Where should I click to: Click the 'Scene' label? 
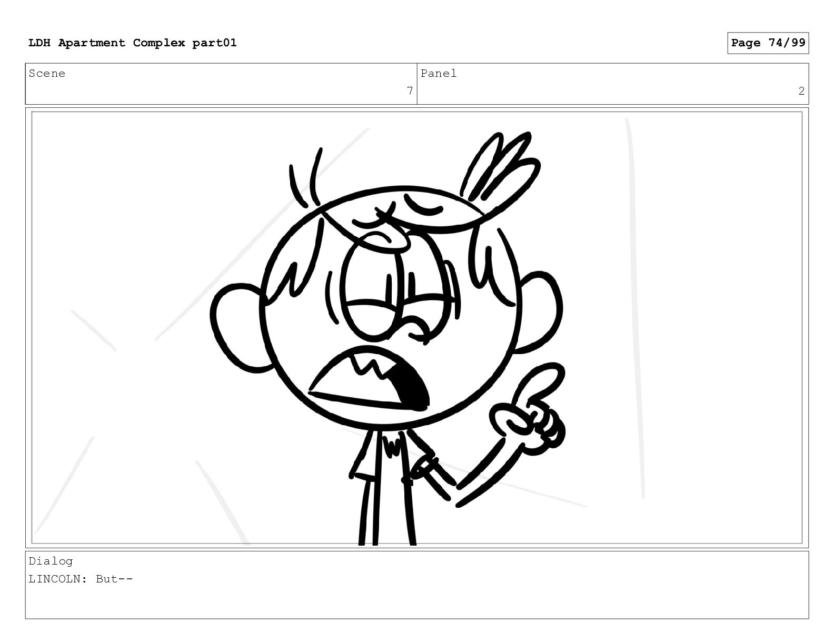47,74
